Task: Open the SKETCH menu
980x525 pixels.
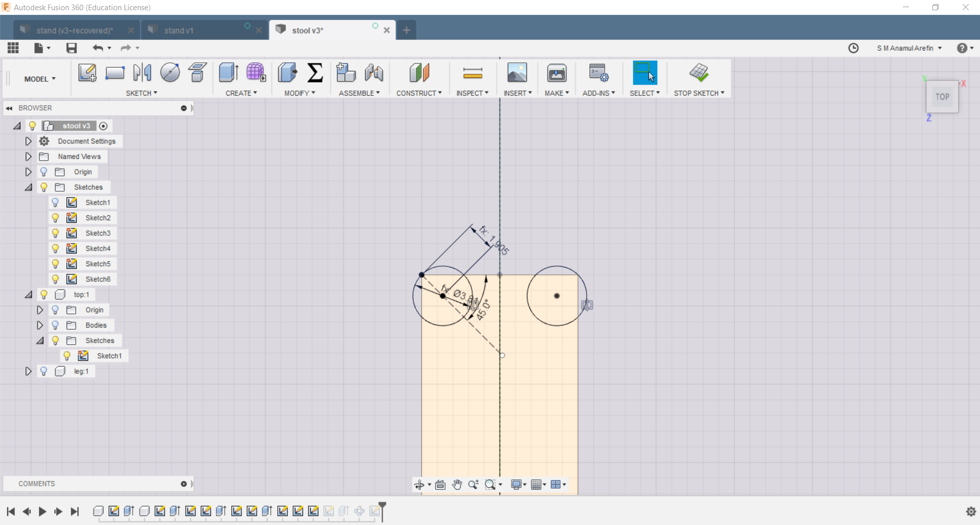Action: point(142,93)
